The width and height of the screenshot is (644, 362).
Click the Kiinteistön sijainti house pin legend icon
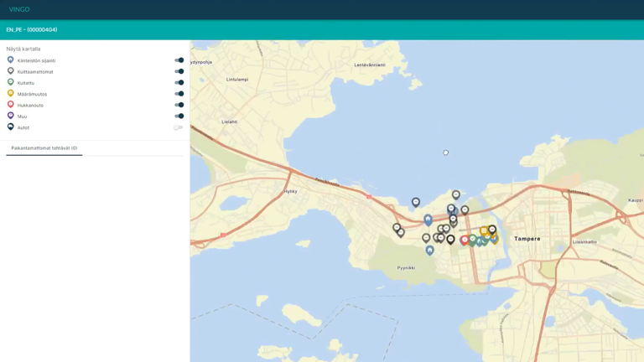point(11,60)
